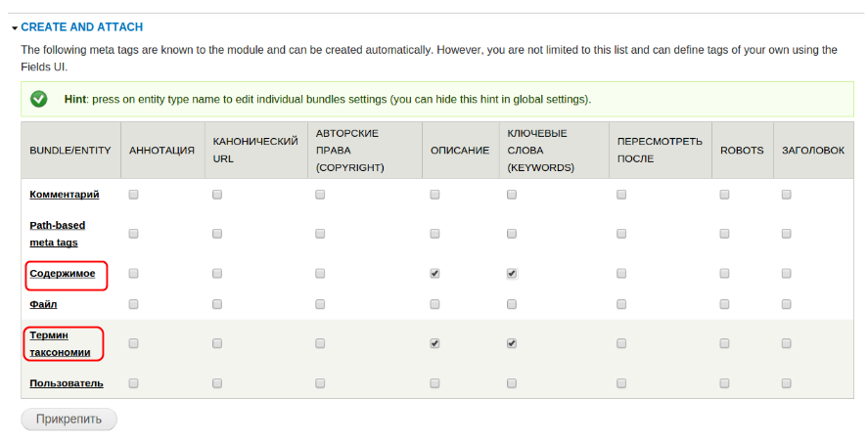Uncheck Ключевые слова for Термин таксономии
This screenshot has height=444, width=868.
pyautogui.click(x=511, y=343)
